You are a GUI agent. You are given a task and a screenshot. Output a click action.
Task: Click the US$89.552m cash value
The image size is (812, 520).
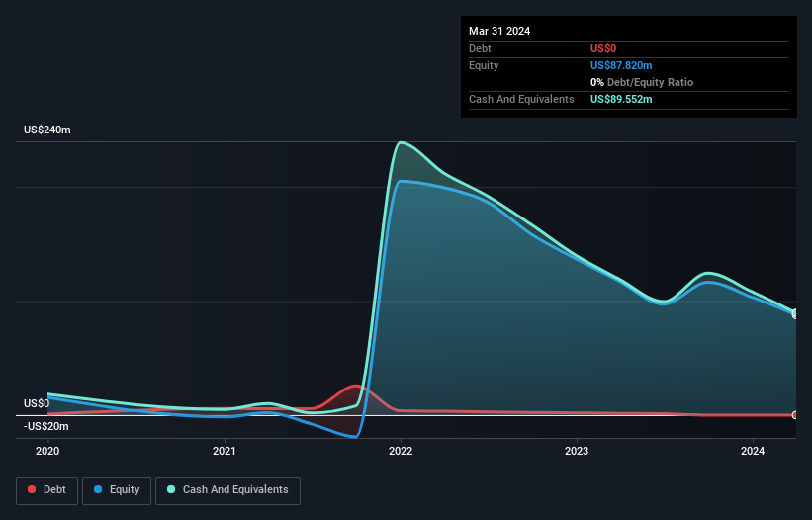pyautogui.click(x=621, y=99)
